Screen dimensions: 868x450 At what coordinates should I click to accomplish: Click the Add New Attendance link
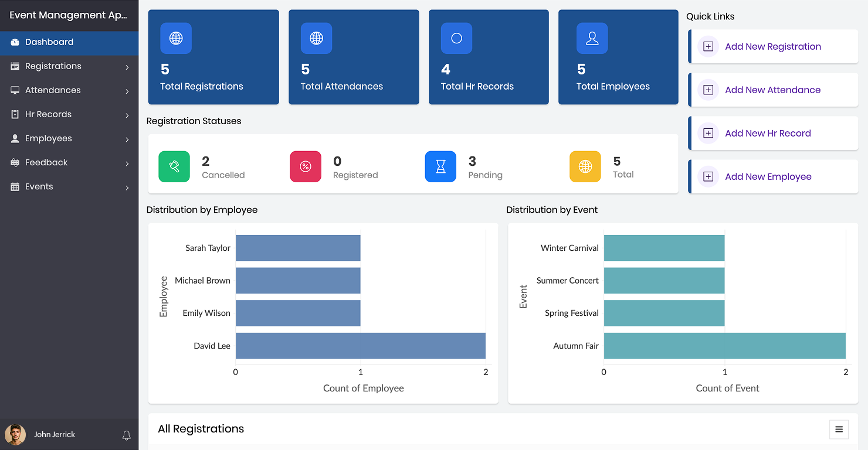pyautogui.click(x=772, y=90)
